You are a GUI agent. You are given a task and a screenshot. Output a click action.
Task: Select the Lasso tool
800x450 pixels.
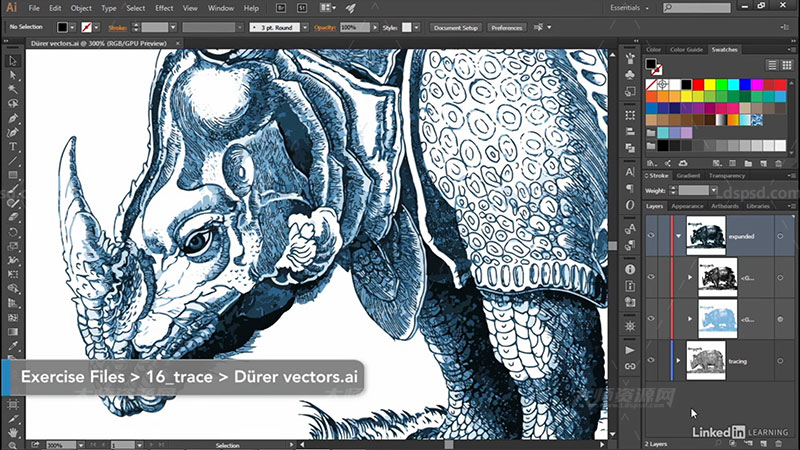coord(13,104)
